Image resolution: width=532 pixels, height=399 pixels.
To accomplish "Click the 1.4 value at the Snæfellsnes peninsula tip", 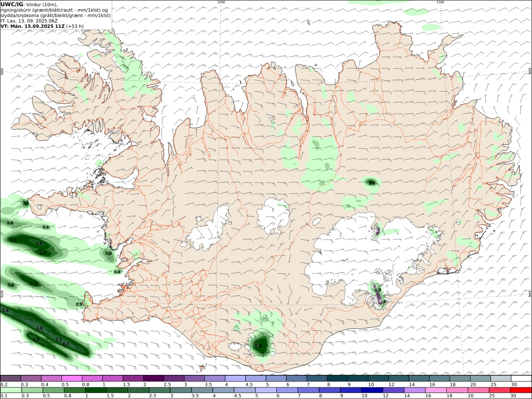I will (26, 203).
